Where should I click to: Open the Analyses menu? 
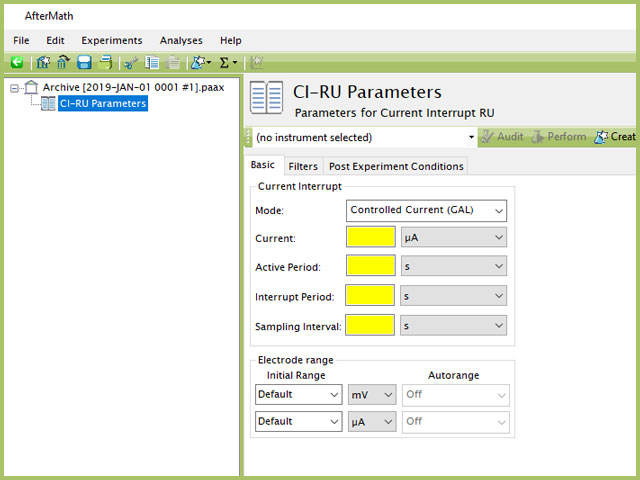pyautogui.click(x=181, y=40)
